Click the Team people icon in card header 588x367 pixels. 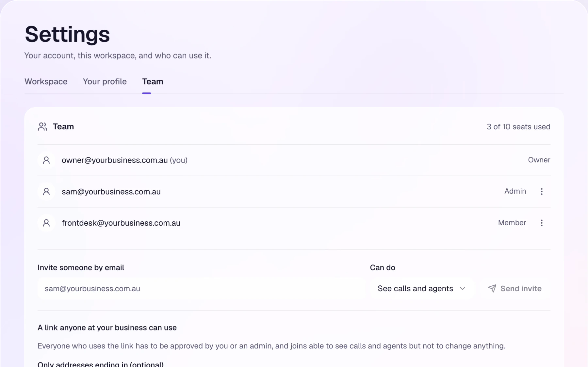(x=42, y=127)
